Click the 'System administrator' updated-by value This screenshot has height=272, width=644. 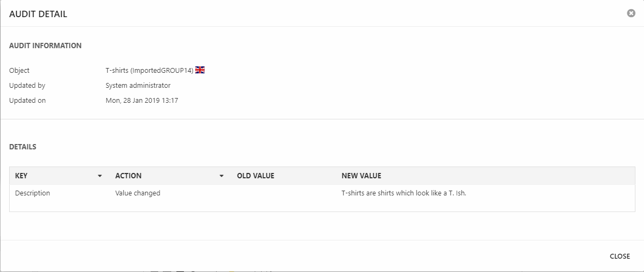(x=138, y=85)
